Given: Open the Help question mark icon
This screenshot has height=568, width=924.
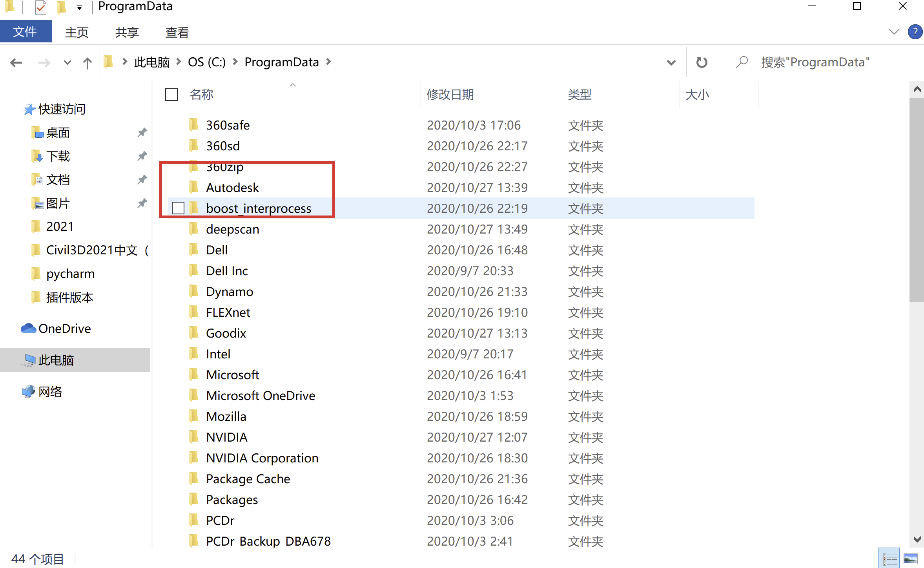Looking at the screenshot, I should pos(915,32).
